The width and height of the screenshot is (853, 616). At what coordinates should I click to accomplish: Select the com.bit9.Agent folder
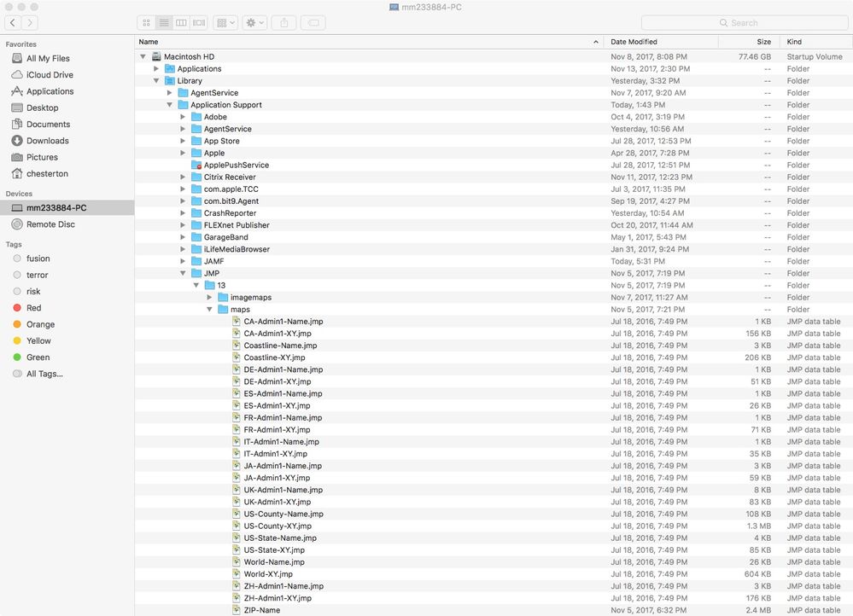(231, 201)
